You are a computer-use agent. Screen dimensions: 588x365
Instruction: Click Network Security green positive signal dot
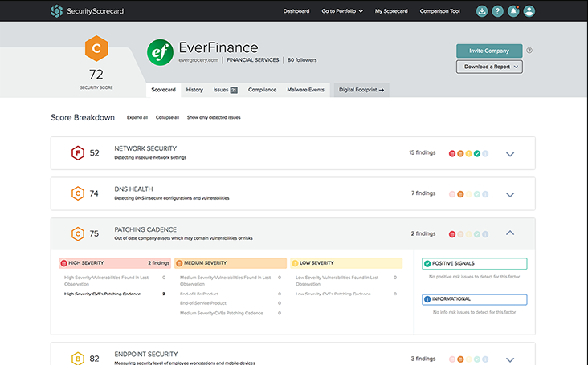point(477,153)
